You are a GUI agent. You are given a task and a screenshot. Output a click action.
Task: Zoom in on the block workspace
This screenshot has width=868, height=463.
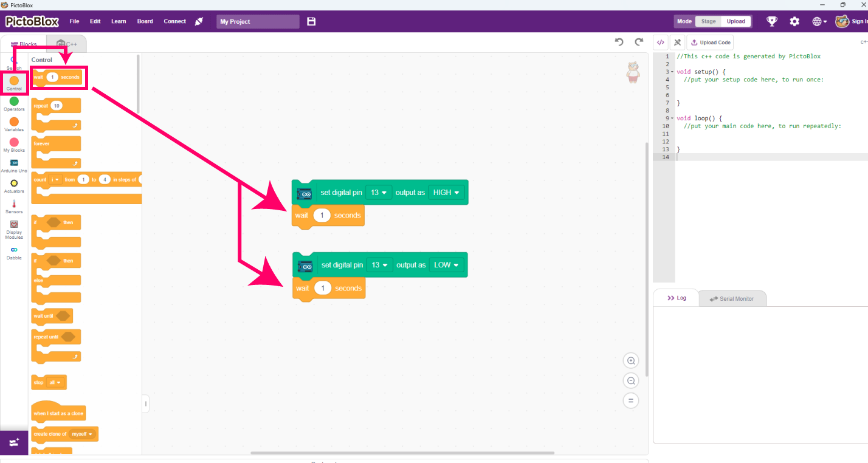point(631,361)
